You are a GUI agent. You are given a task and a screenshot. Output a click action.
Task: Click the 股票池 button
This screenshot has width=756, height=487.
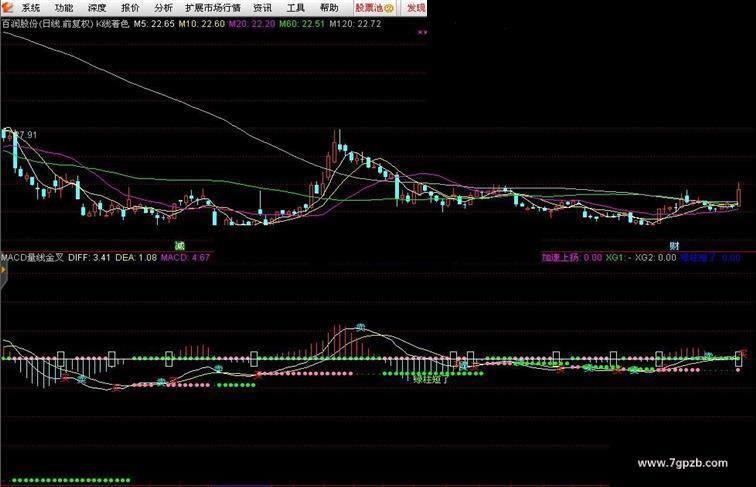(375, 8)
